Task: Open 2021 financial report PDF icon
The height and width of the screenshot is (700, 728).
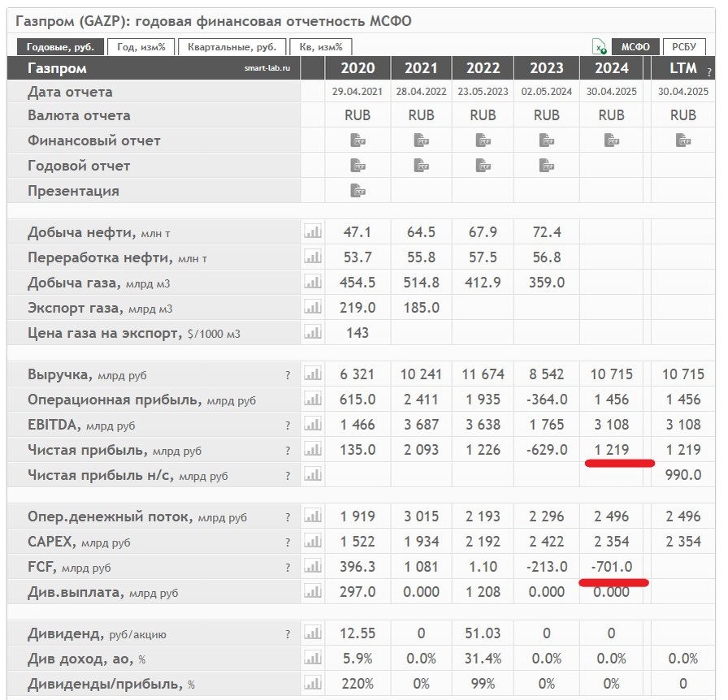Action: pyautogui.click(x=421, y=140)
